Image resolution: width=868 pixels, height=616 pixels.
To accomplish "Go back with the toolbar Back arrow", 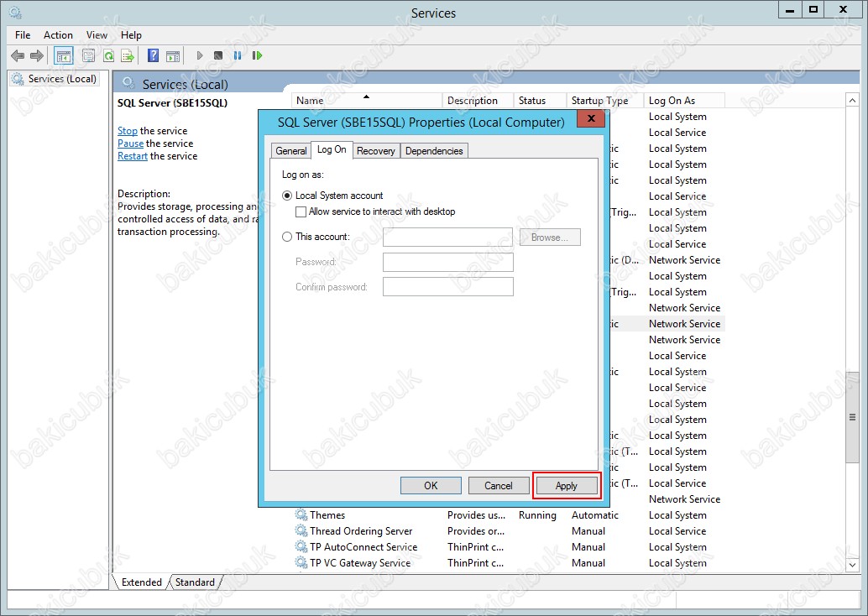I will click(18, 55).
